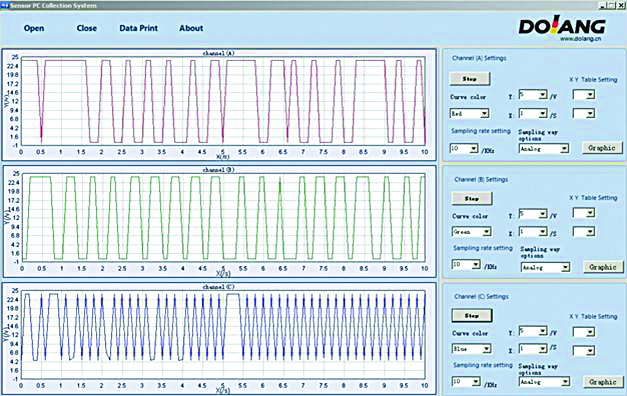Click the 'Channel (A) Settings' heading
Viewport: 627px width, 396px height.
coord(479,58)
